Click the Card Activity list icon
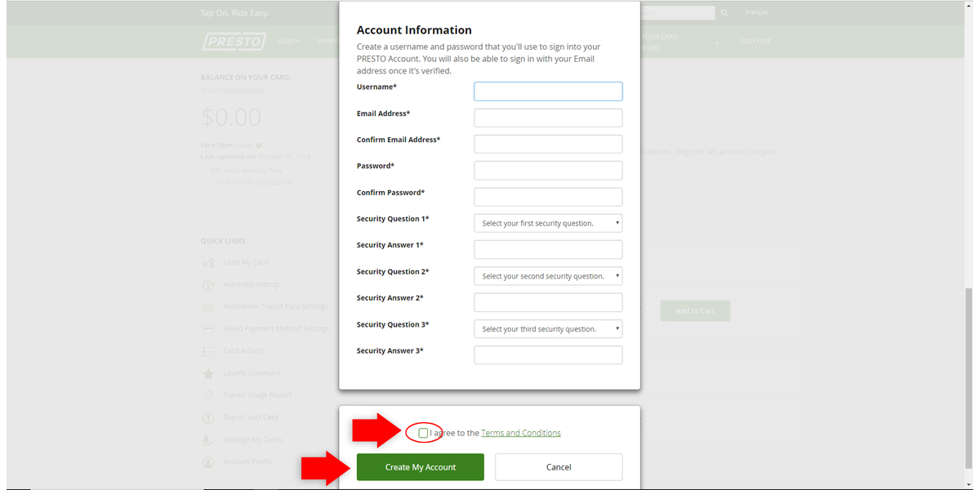Viewport: 980px width, 490px height. (x=208, y=351)
